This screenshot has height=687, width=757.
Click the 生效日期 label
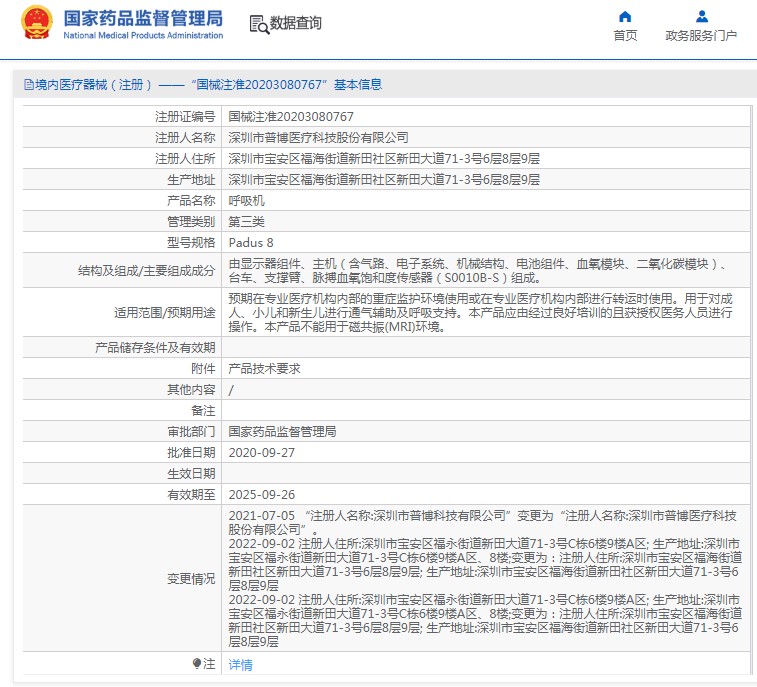191,474
